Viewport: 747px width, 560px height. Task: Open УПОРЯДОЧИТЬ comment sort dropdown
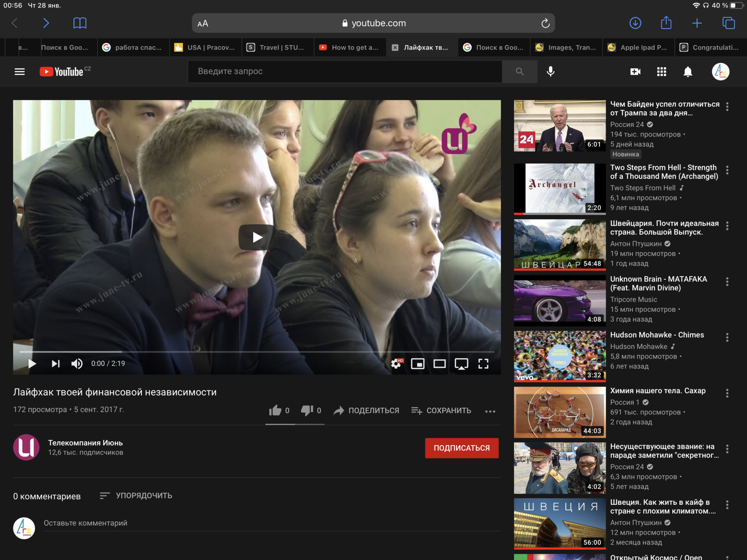136,496
